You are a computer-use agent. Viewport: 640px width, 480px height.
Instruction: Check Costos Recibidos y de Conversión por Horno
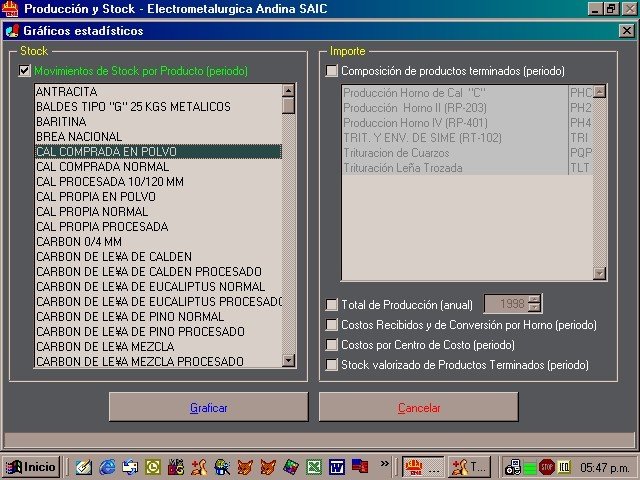pyautogui.click(x=332, y=325)
